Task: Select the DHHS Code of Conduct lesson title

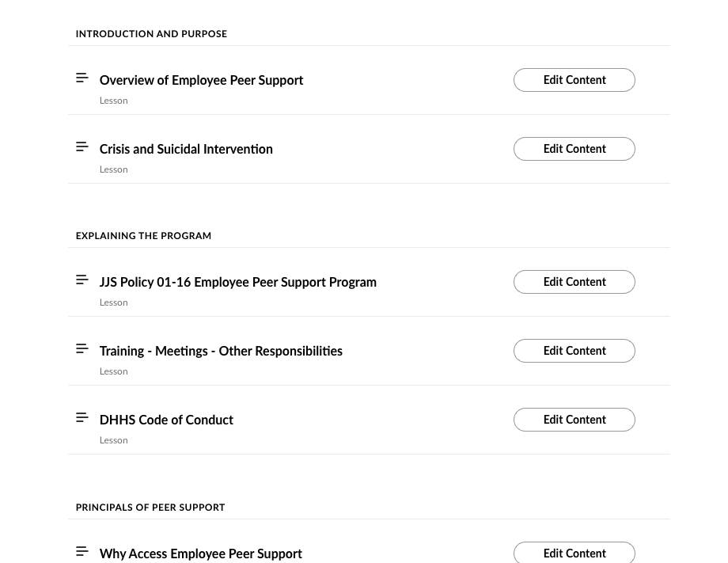Action: click(166, 420)
